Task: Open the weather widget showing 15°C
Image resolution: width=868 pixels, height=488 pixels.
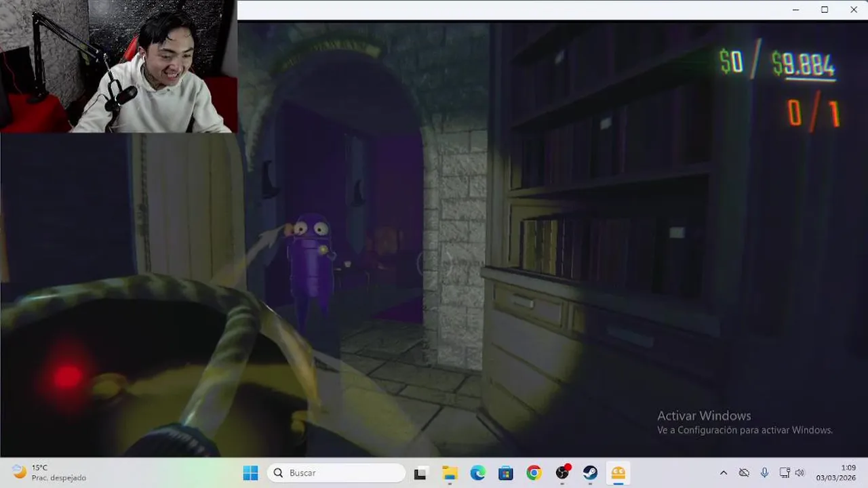Action: 50,473
